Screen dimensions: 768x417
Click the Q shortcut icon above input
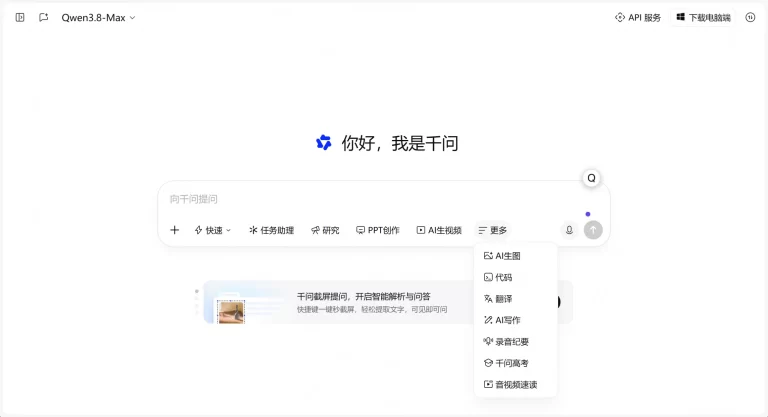pyautogui.click(x=592, y=178)
